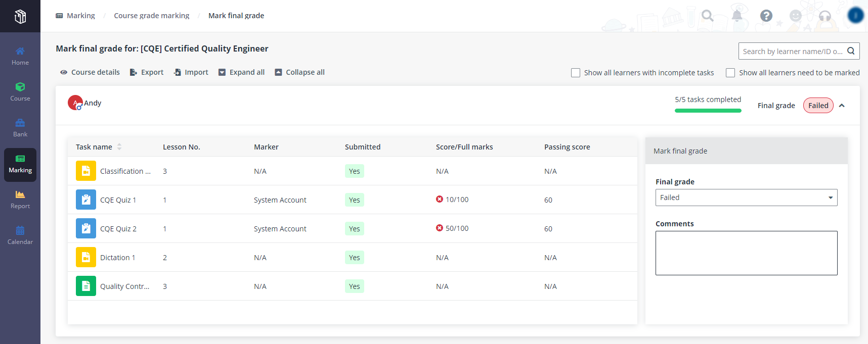Screen dimensions: 868x344
Task: Click the learner name Andy
Action: [x=93, y=103]
